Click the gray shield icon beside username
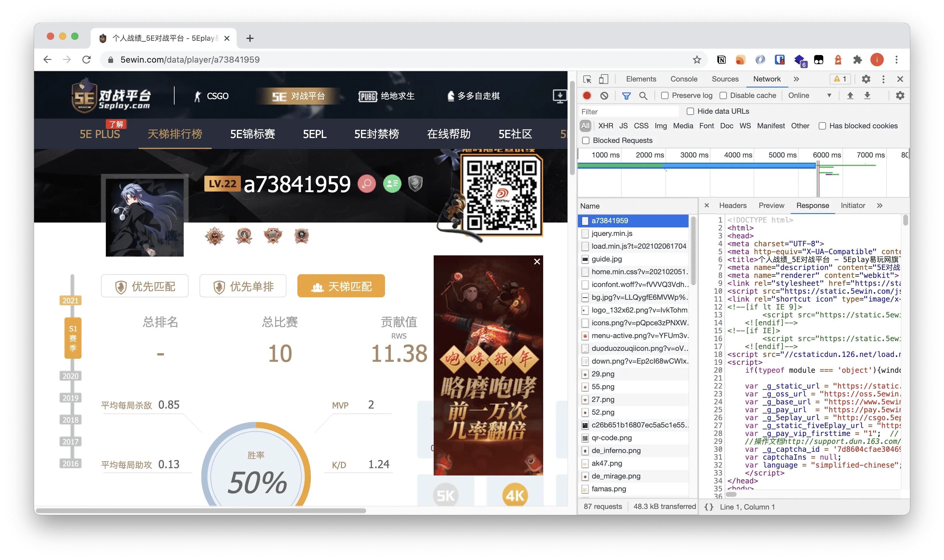 pos(415,184)
